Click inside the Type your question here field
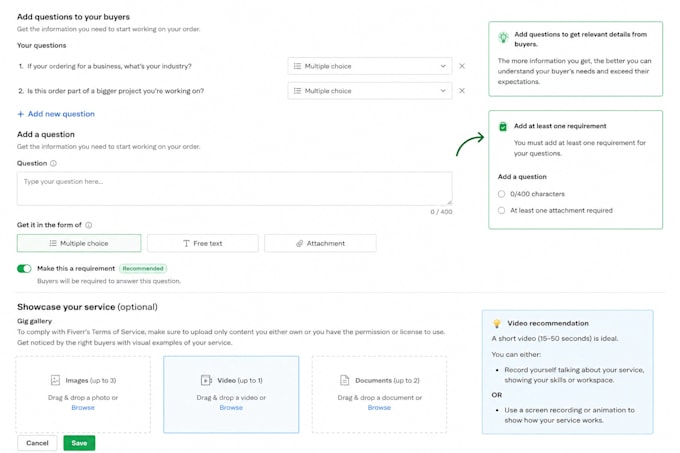 (x=235, y=189)
